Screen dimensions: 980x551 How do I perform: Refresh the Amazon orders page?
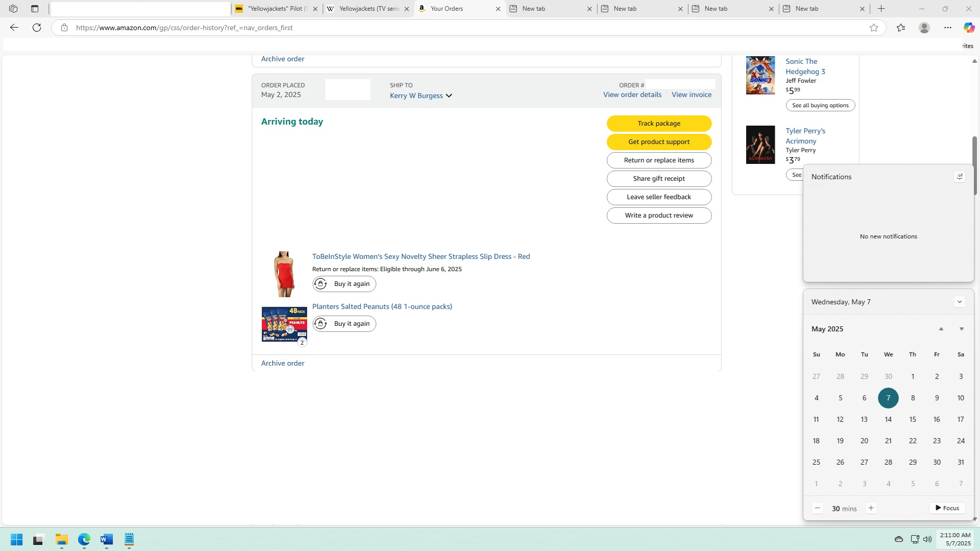(x=37, y=28)
